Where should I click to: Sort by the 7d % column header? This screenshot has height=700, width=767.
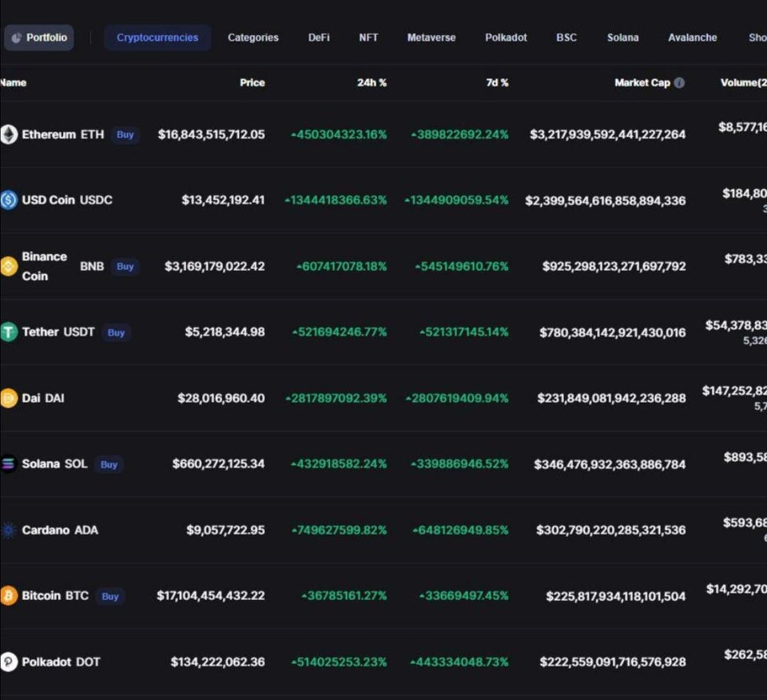tap(497, 82)
